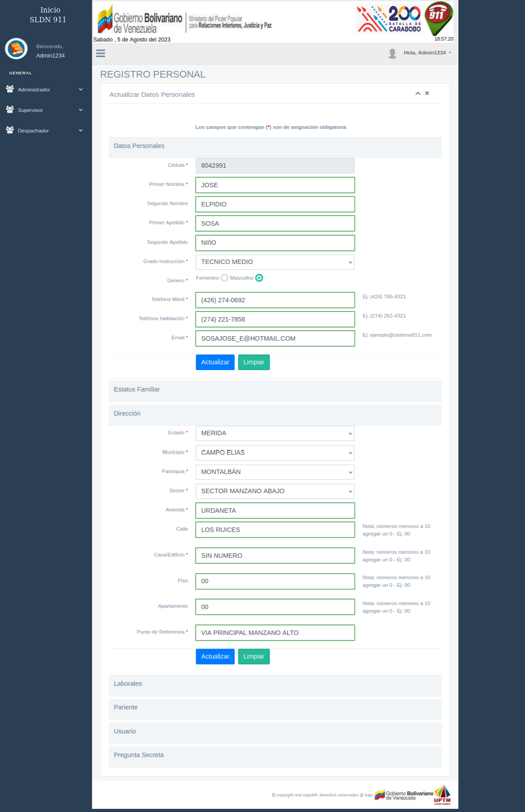Close the Actualizar Datos Personales panel

427,94
